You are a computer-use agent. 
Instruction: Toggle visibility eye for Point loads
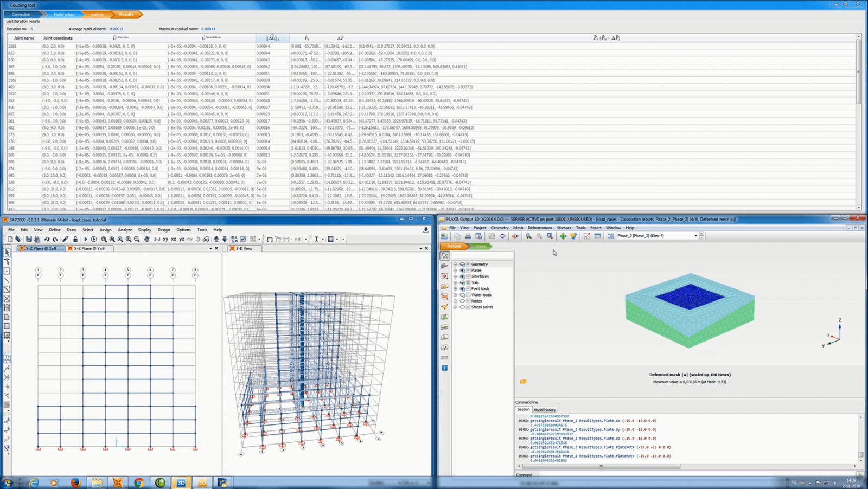(462, 289)
